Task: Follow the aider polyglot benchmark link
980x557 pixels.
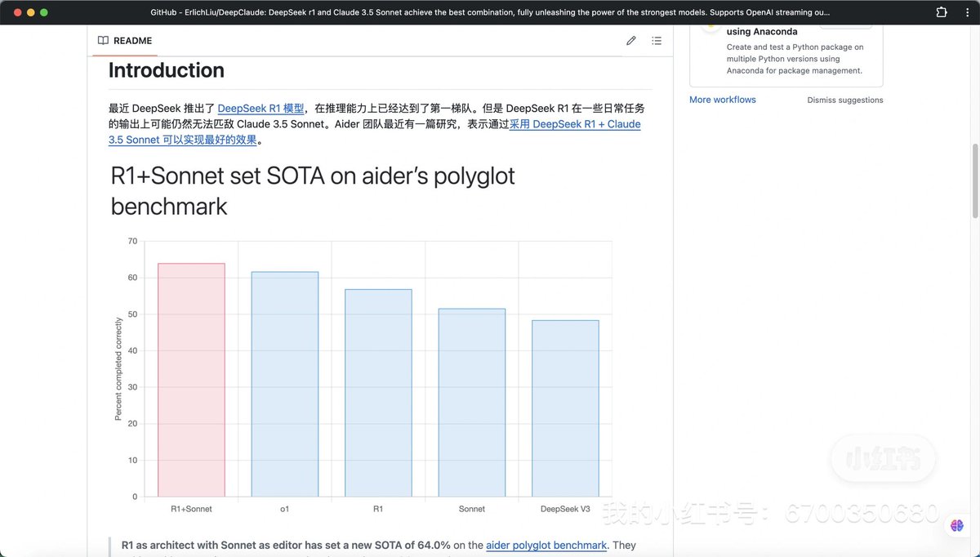Action: 546,545
